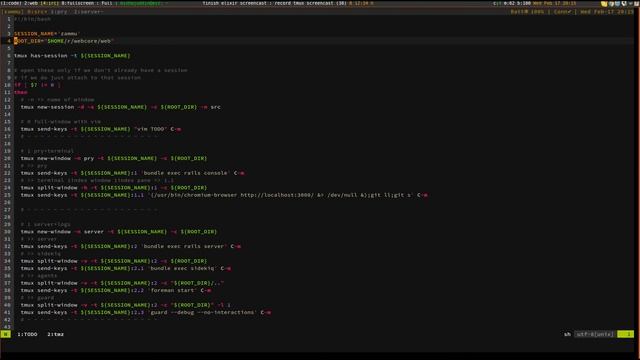Click the 'bundle exec rails console' line
Viewport: 640px width, 360px height.
click(133, 173)
